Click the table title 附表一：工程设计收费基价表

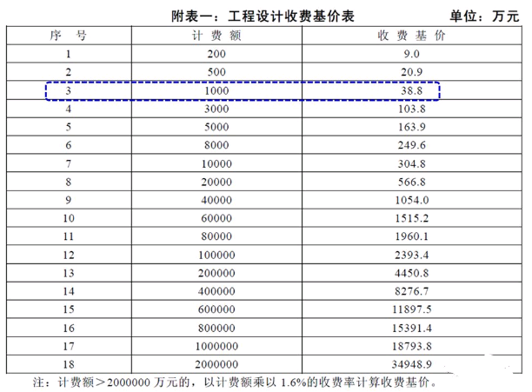coord(263,16)
